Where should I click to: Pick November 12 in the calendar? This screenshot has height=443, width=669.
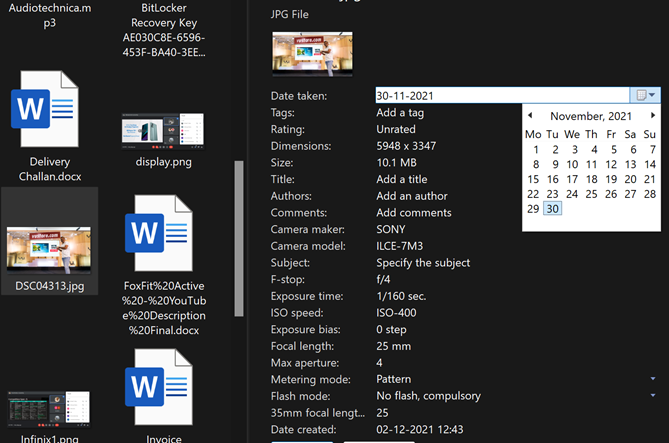click(x=611, y=164)
